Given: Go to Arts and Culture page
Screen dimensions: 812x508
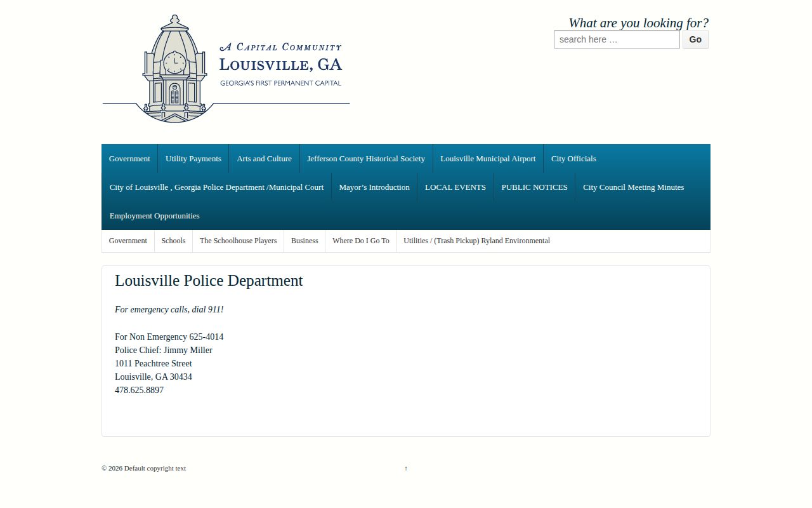Looking at the screenshot, I should pyautogui.click(x=264, y=159).
